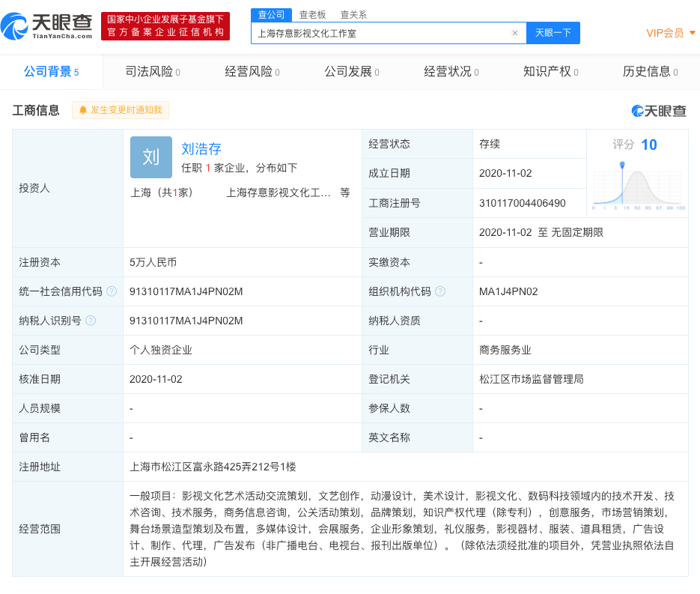The height and width of the screenshot is (594, 700).
Task: View help icon next to 统一社会信用代码
Action: point(112,291)
